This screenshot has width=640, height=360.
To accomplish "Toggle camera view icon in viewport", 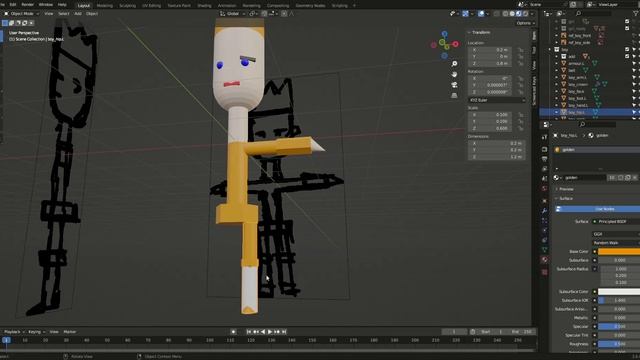I will [x=454, y=85].
